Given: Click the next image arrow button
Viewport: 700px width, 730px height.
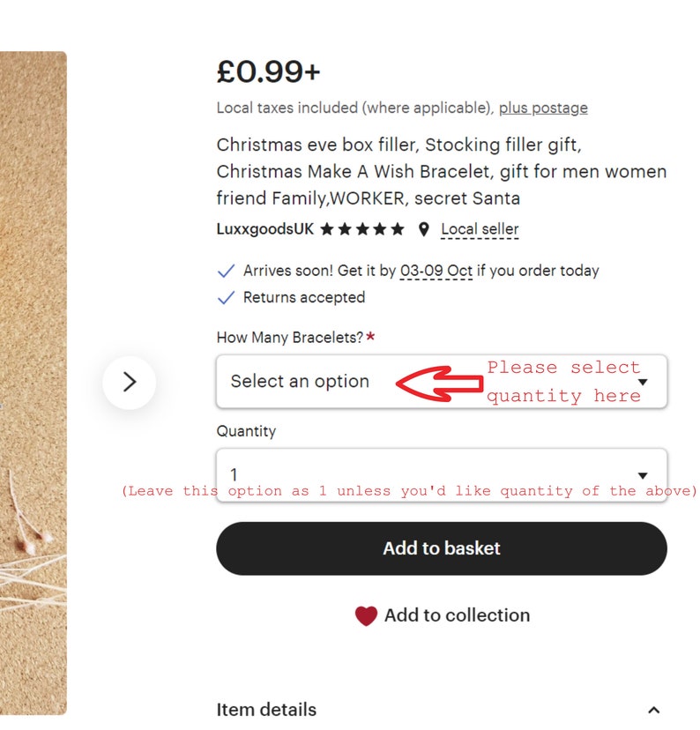Looking at the screenshot, I should (x=129, y=383).
